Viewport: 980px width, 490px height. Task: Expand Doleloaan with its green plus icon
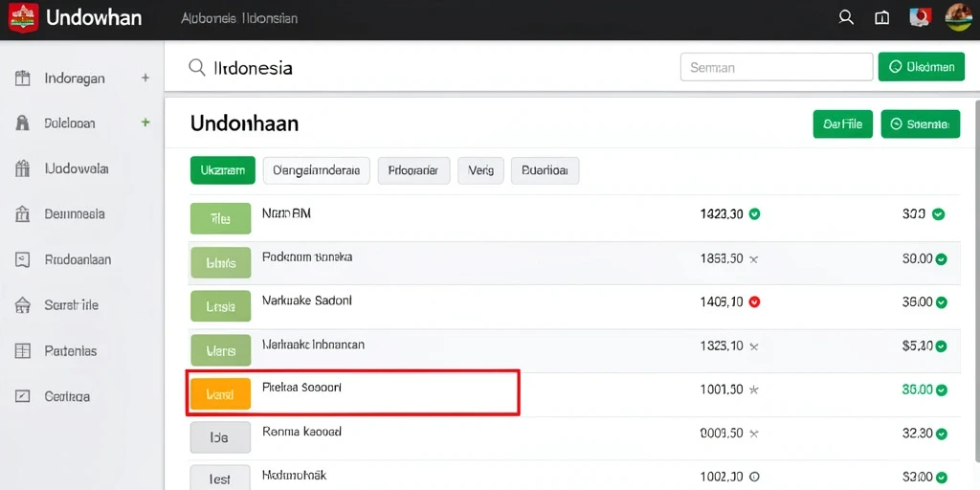[x=145, y=122]
